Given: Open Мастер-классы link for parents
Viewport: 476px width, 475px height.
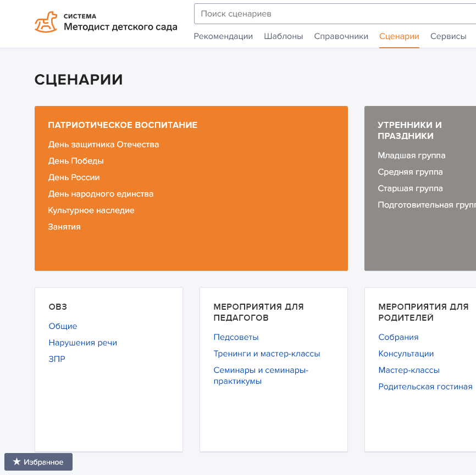Looking at the screenshot, I should click(x=409, y=370).
